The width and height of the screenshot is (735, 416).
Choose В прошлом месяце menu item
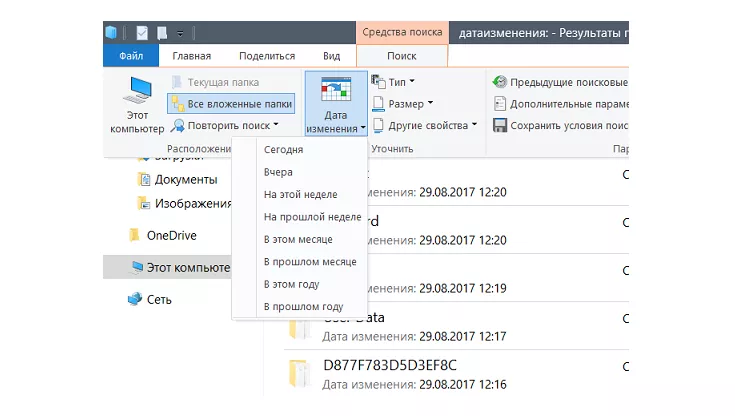point(300,262)
